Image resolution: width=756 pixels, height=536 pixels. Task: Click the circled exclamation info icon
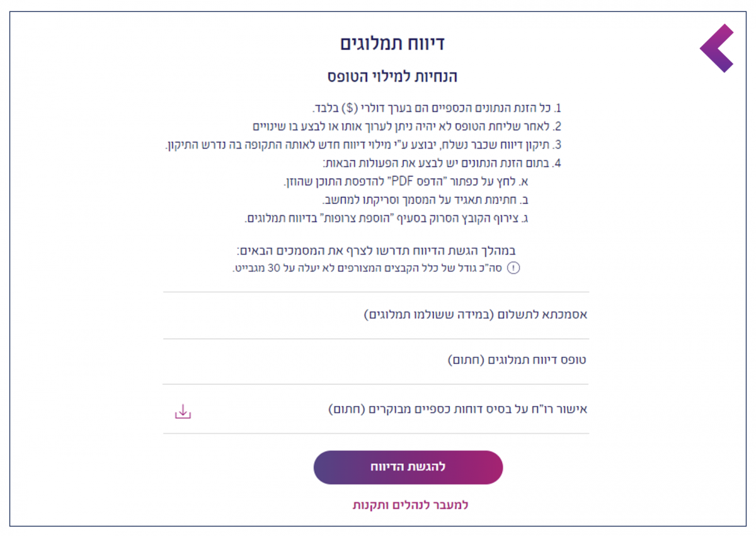point(514,268)
